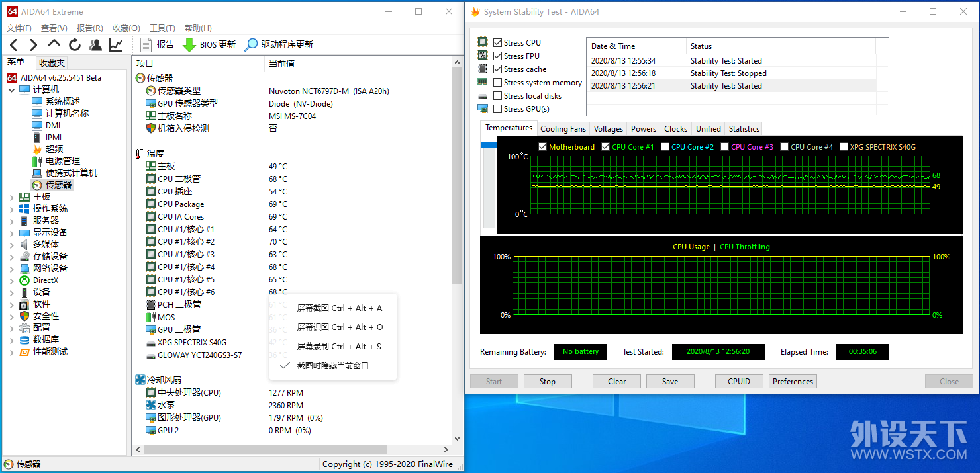Click BIOS 更新 green arrow button
This screenshot has height=473, width=980.
coord(209,45)
